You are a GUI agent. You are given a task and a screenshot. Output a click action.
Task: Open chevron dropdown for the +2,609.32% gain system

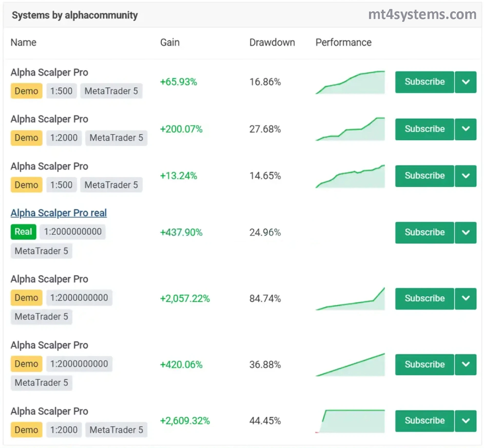point(466,421)
